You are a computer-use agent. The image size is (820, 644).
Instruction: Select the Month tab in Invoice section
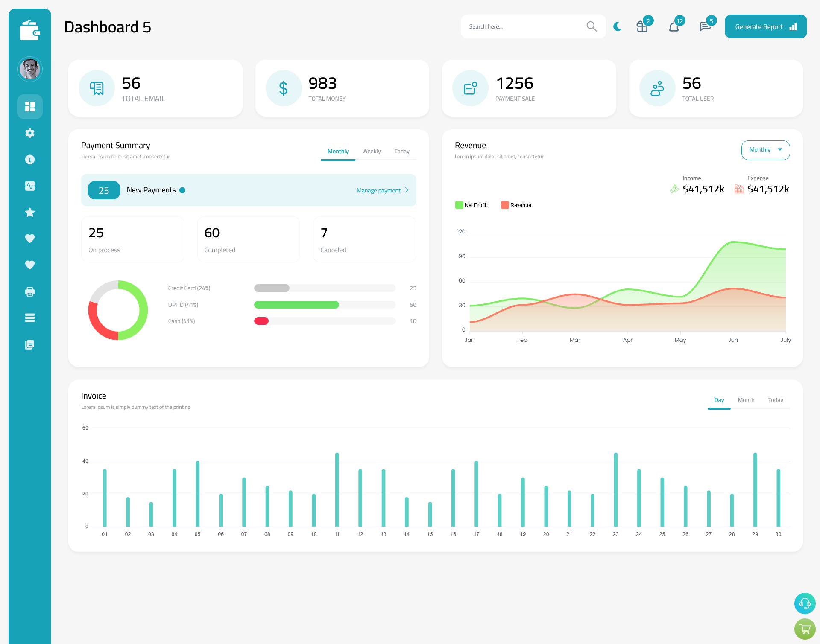[745, 400]
